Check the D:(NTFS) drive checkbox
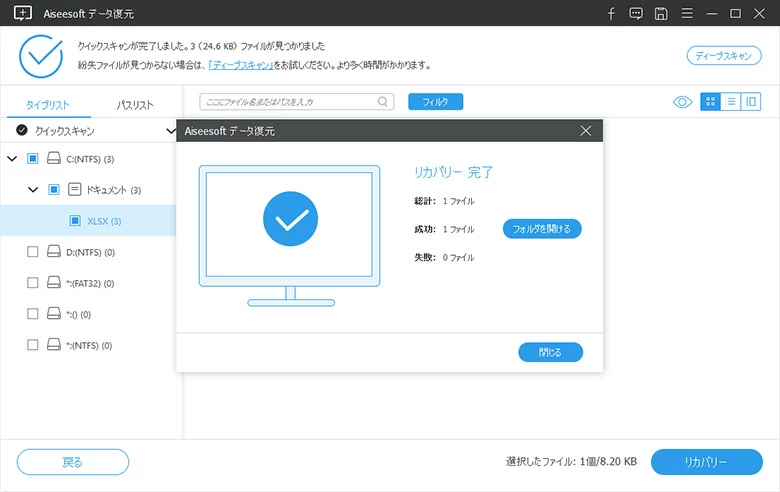This screenshot has width=780, height=492. (33, 252)
